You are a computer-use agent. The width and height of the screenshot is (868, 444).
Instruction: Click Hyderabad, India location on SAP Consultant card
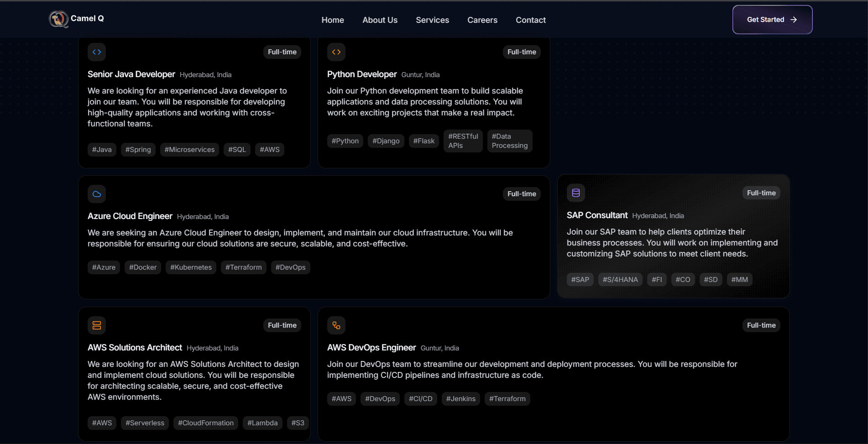pyautogui.click(x=658, y=216)
